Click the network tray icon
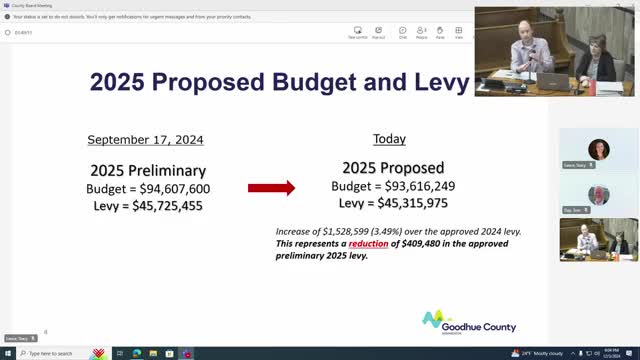The width and height of the screenshot is (640, 360). click(589, 353)
